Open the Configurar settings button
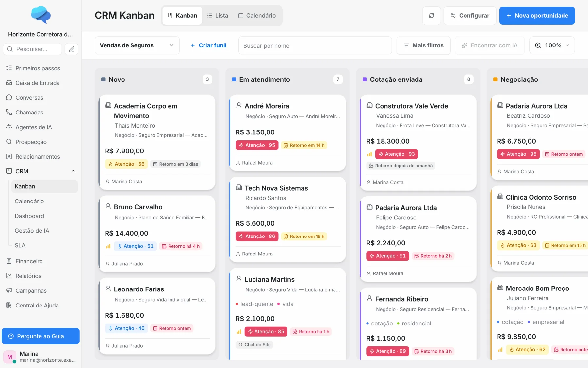 470,15
